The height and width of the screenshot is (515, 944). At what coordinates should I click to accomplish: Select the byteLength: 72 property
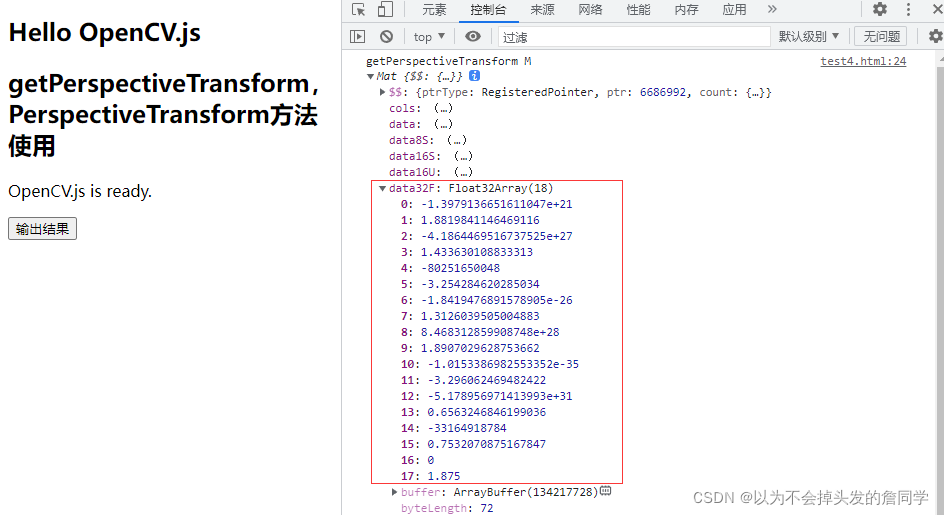(x=447, y=508)
